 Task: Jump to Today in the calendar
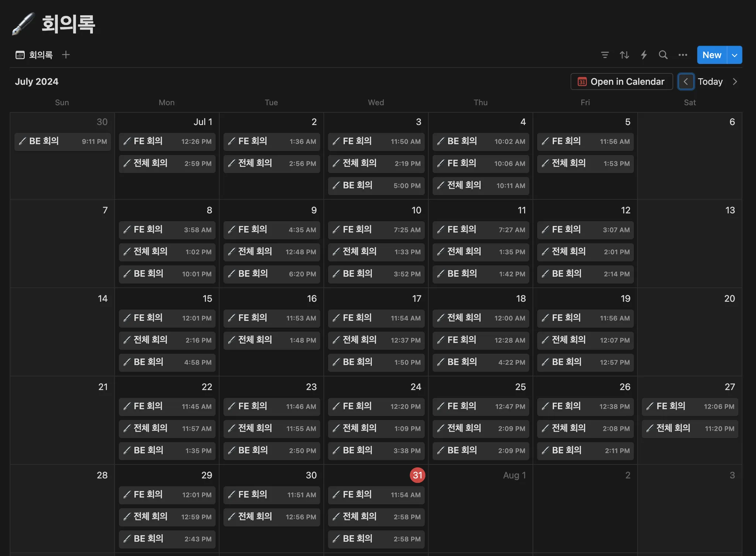(x=710, y=82)
